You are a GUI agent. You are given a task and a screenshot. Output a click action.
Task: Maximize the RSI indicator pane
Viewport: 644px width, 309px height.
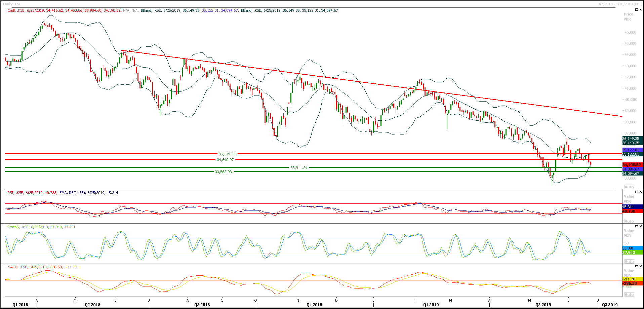pyautogui.click(x=637, y=192)
